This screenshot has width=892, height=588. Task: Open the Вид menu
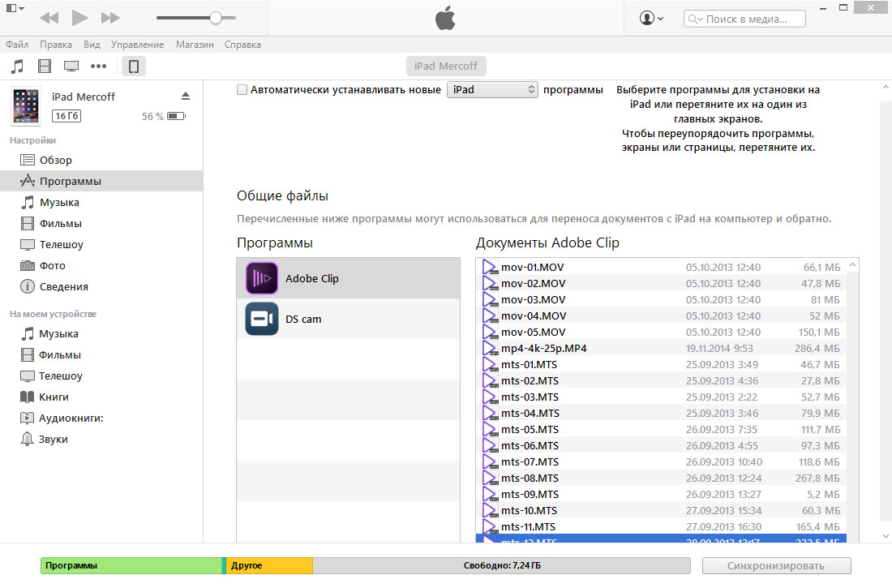92,45
